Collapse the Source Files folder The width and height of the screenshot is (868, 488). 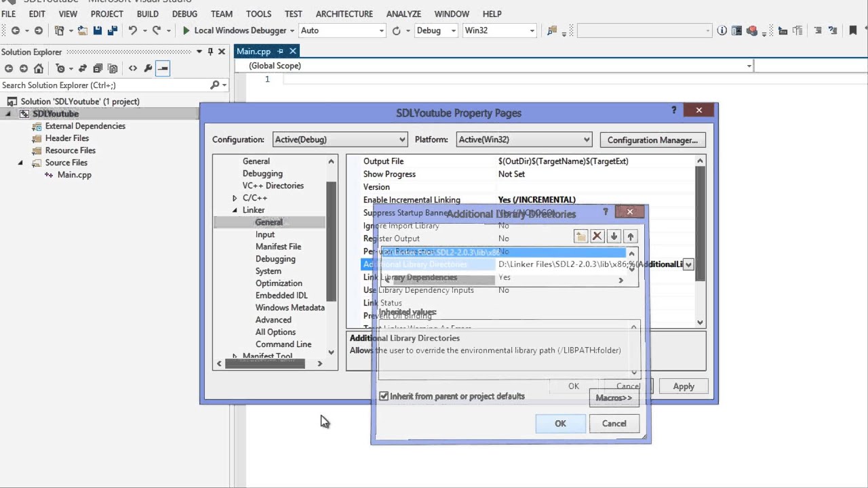pos(20,163)
